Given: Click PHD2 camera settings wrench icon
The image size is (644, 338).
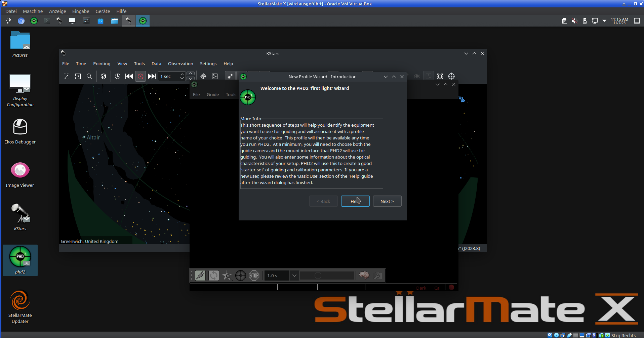Looking at the screenshot, I should tap(377, 276).
